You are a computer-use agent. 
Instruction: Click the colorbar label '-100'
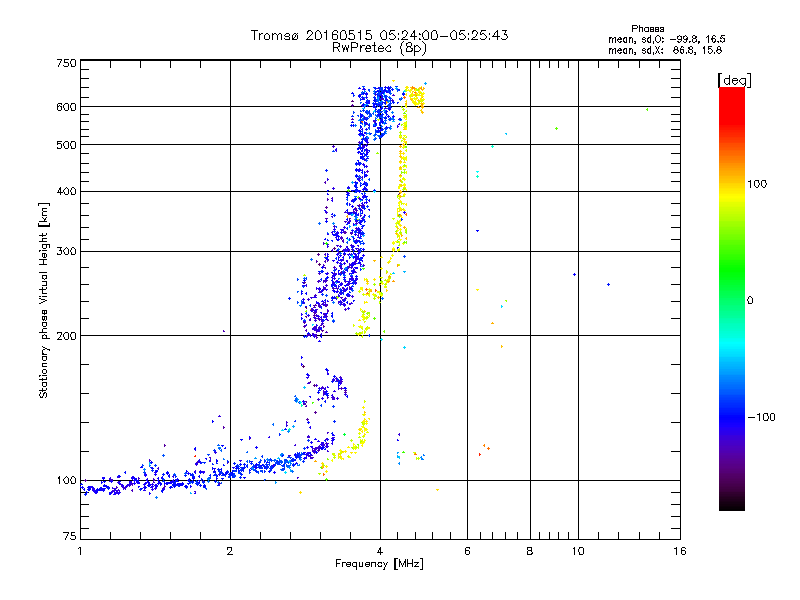tap(761, 417)
